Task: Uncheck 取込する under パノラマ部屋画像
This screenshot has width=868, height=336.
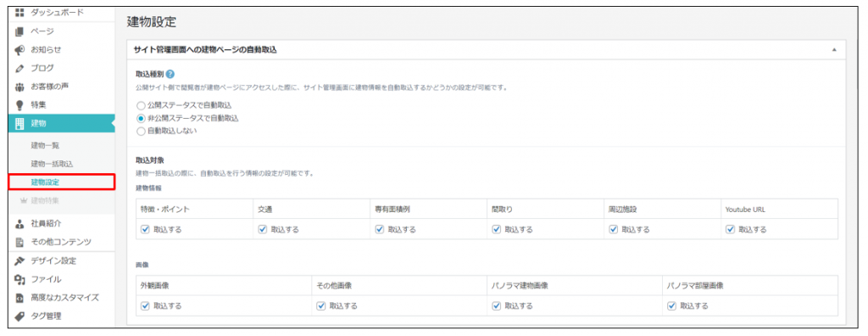Action: tap(672, 305)
